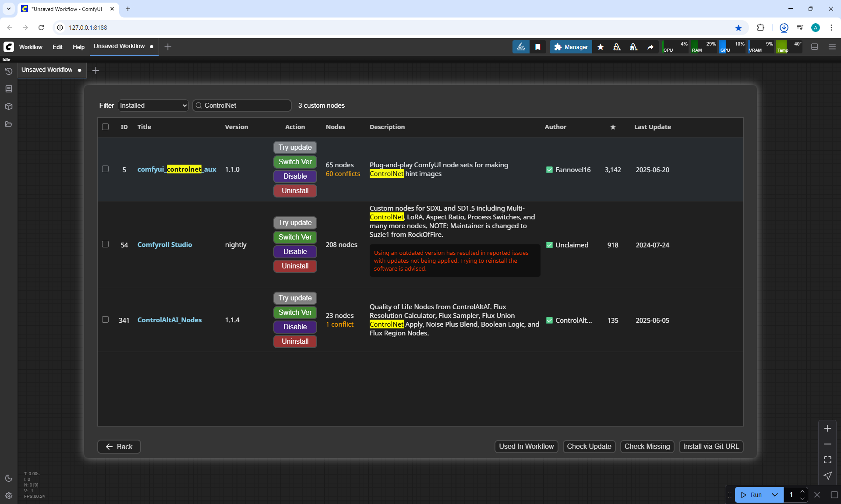Expand the Run button dropdown arrow
The image size is (841, 504).
coord(774,495)
